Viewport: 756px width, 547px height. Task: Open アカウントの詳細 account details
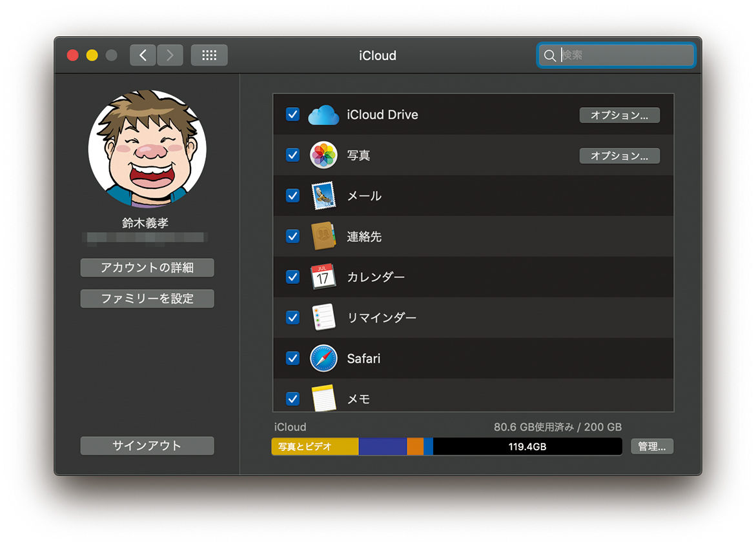point(147,268)
